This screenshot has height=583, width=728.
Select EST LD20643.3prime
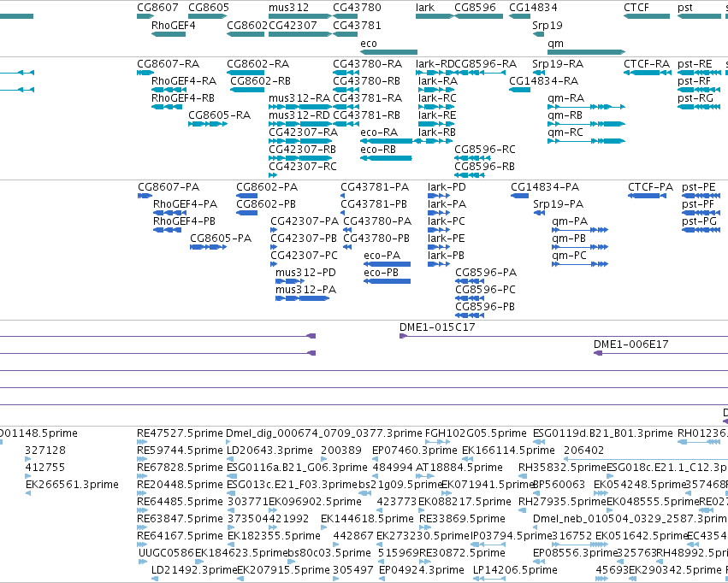(269, 450)
